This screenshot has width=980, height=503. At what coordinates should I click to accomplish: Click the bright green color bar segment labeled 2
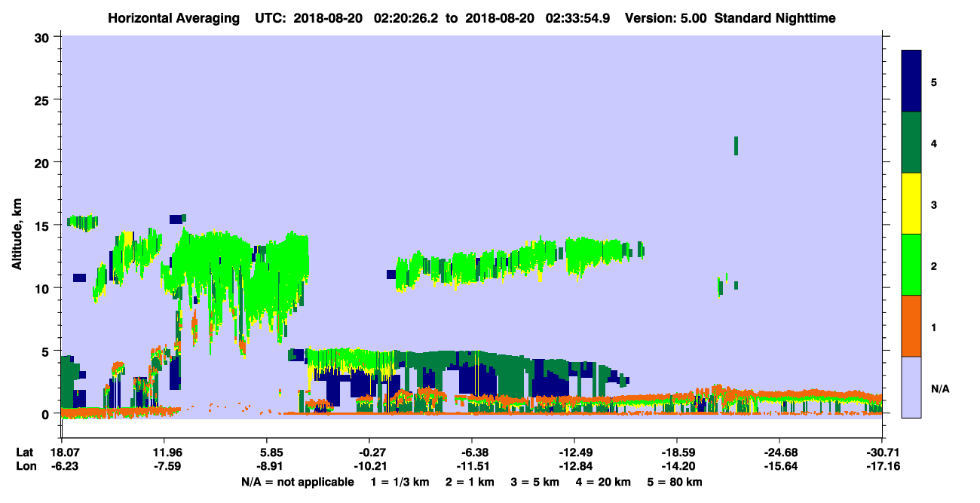[911, 265]
